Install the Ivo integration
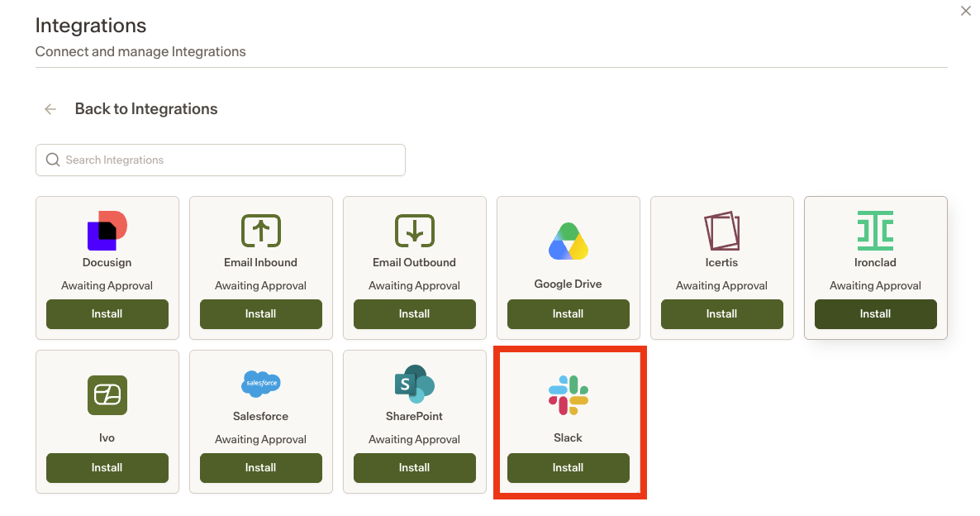Image resolution: width=980 pixels, height=516 pixels. [107, 468]
